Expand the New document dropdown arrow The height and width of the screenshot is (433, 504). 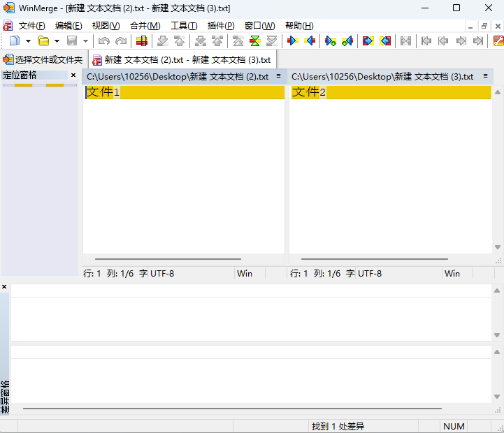tap(28, 41)
